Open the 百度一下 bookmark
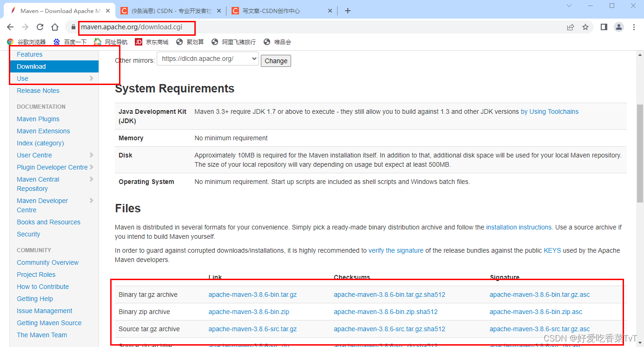The height and width of the screenshot is (347, 644). point(70,42)
